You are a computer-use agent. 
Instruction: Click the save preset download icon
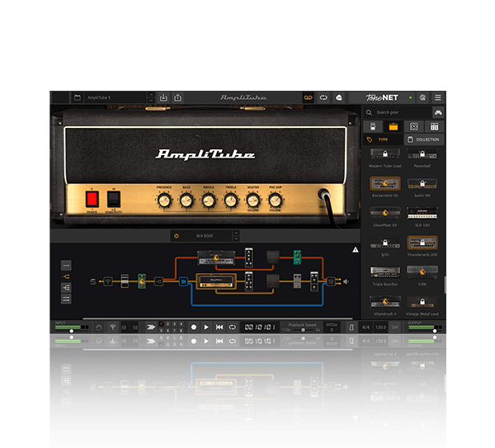coord(163,97)
